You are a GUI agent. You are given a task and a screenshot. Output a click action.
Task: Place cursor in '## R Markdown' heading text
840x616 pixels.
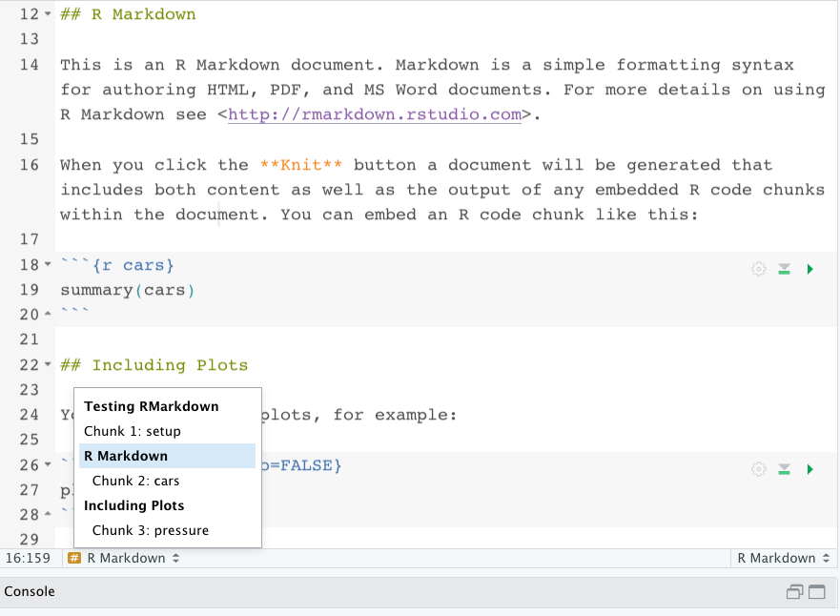point(128,14)
